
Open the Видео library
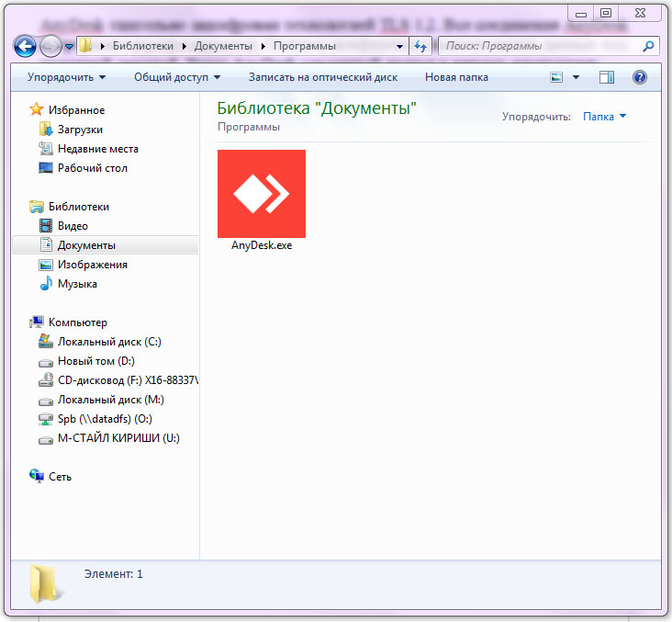click(73, 226)
